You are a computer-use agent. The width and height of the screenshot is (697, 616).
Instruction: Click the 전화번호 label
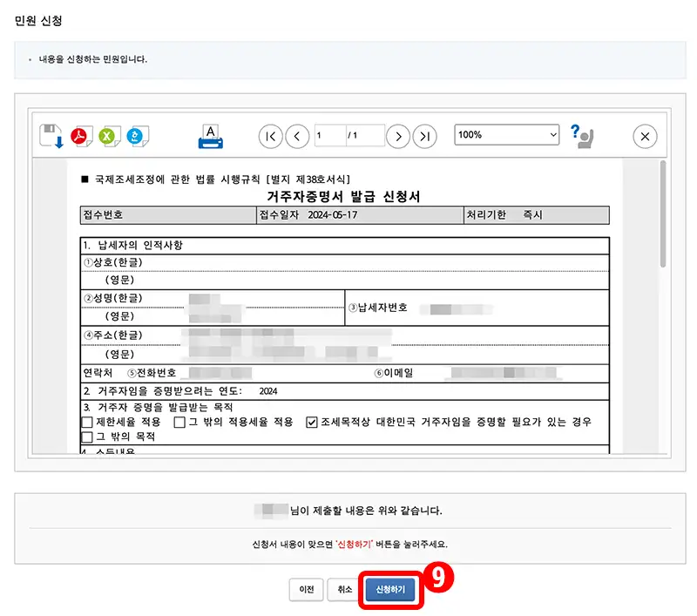(x=152, y=373)
